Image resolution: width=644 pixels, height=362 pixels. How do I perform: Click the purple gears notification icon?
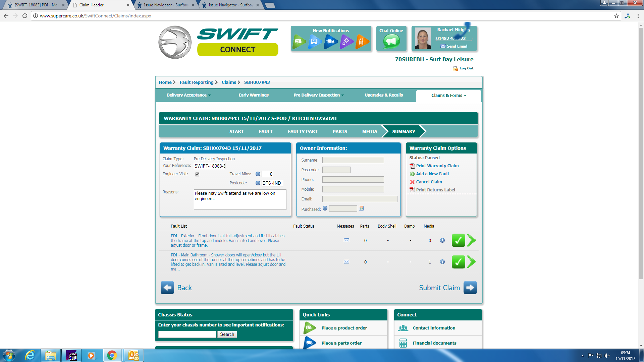coord(346,42)
